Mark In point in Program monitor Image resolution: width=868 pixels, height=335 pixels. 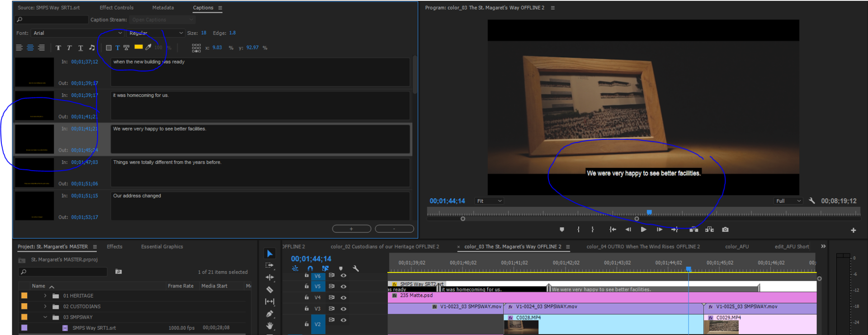point(579,230)
